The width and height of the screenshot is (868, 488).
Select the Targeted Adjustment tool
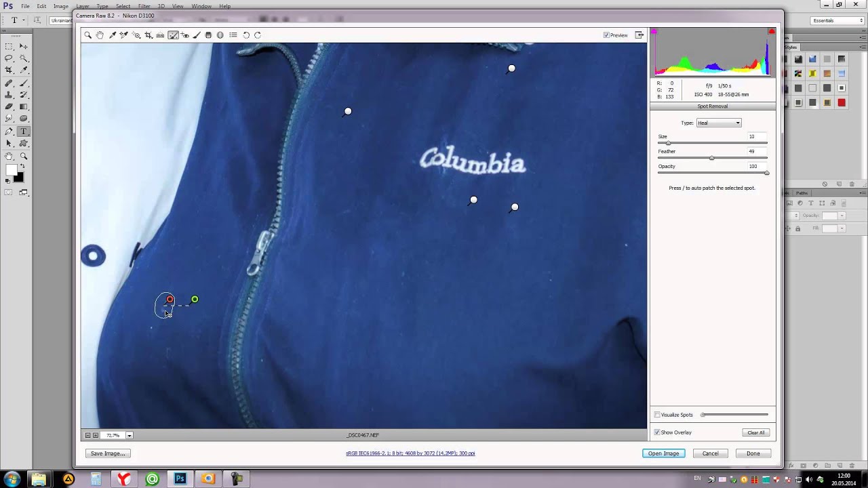[x=136, y=35]
